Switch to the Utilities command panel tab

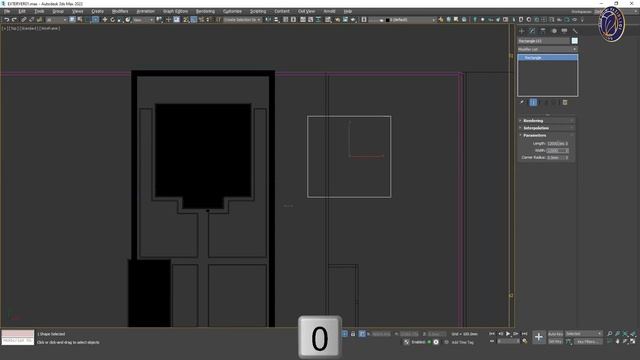[575, 31]
